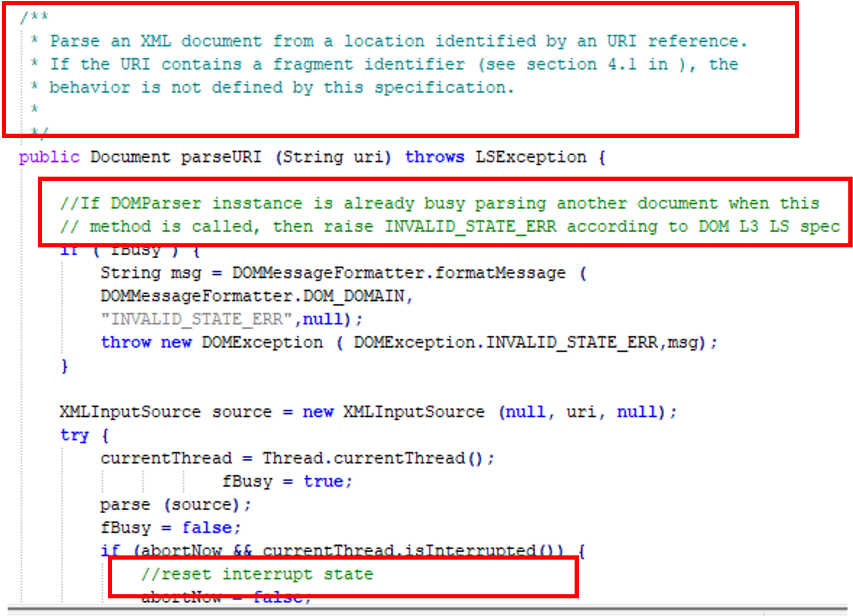Click the 'fBusy = false' assignment
This screenshot has width=853, height=616.
click(170, 528)
